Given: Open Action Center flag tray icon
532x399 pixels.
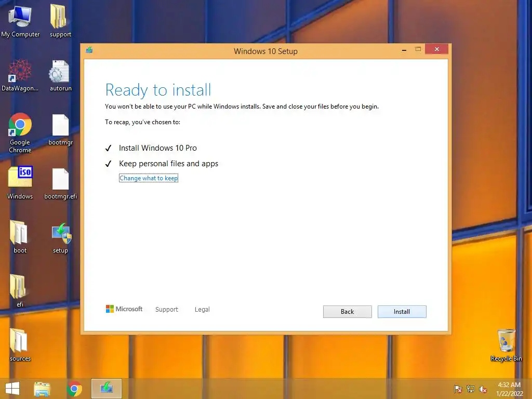Looking at the screenshot, I should (x=458, y=389).
